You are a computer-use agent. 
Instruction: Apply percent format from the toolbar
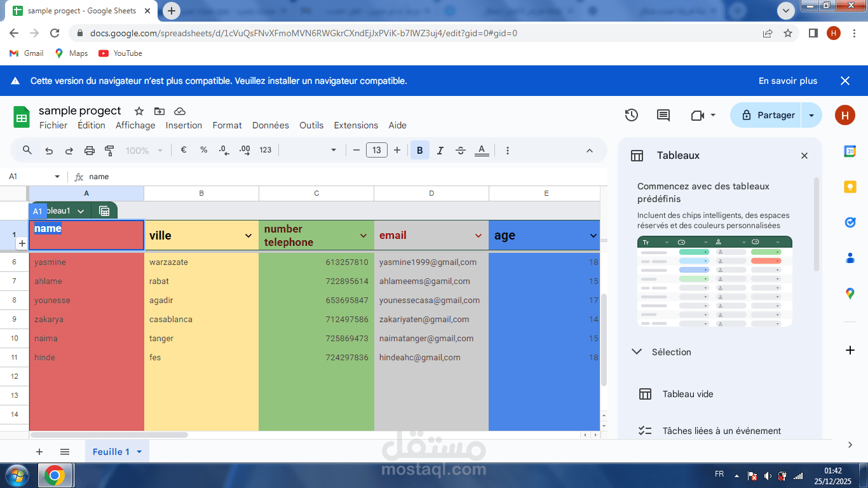point(203,150)
